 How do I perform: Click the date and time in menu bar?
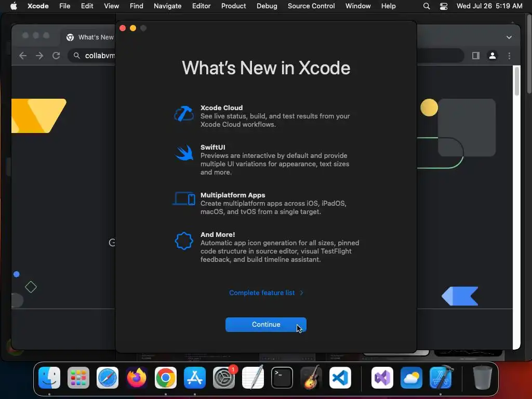click(x=489, y=6)
